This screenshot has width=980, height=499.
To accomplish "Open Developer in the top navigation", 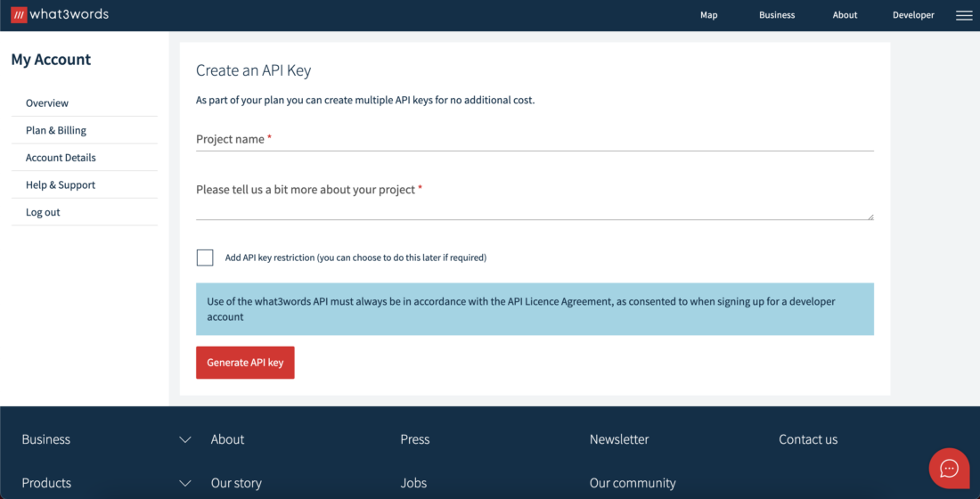I will tap(913, 15).
